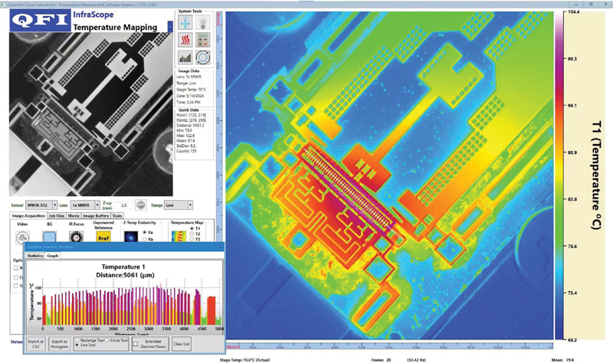This screenshot has width=613, height=364.
Task: Open the Statistics tab in the handler window
Action: pyautogui.click(x=35, y=255)
